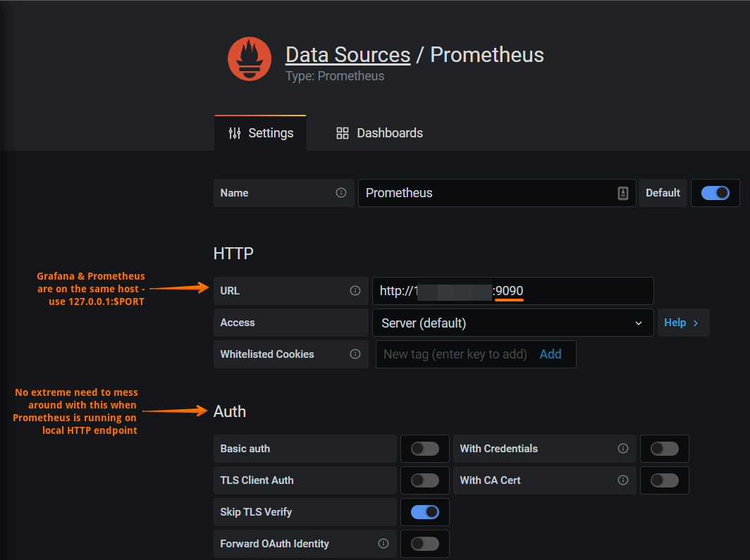Viewport: 750px width, 560px height.
Task: Toggle the Default data source switch
Action: tap(715, 193)
